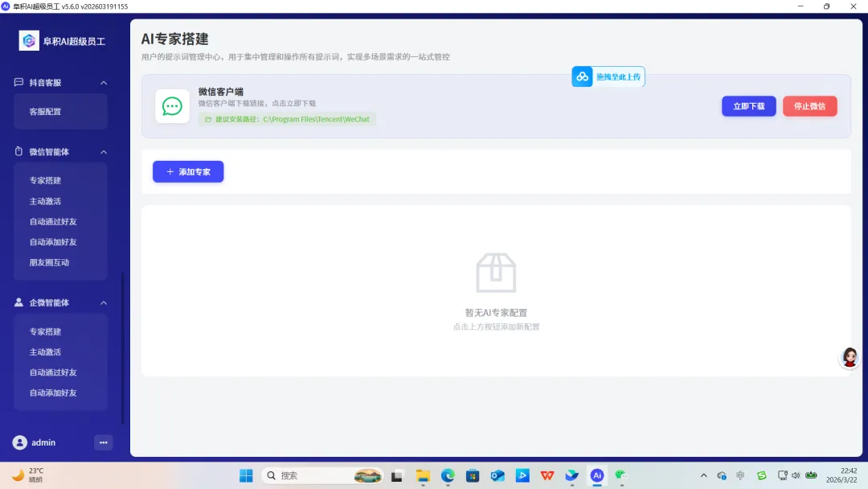Open the floating assistant avatar on the right edge
The image size is (868, 489).
850,357
